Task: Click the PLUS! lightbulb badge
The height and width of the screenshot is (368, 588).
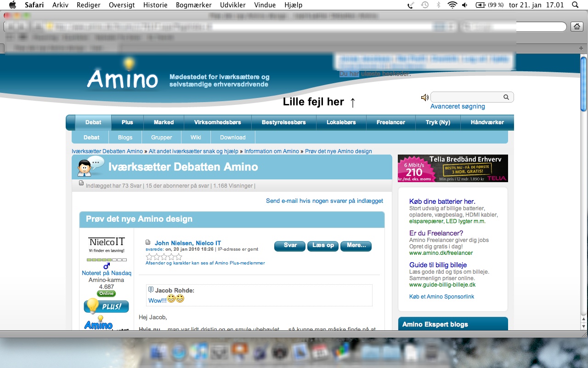Action: tap(106, 306)
